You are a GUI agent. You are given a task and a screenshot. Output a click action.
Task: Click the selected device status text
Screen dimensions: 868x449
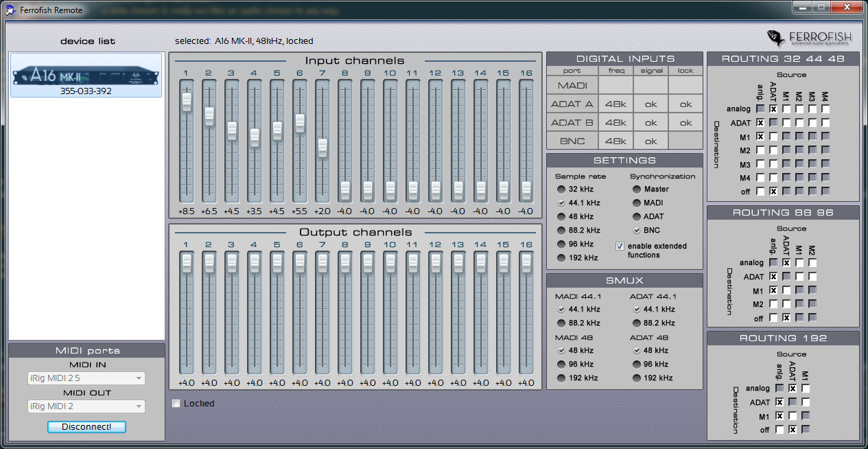pyautogui.click(x=244, y=41)
